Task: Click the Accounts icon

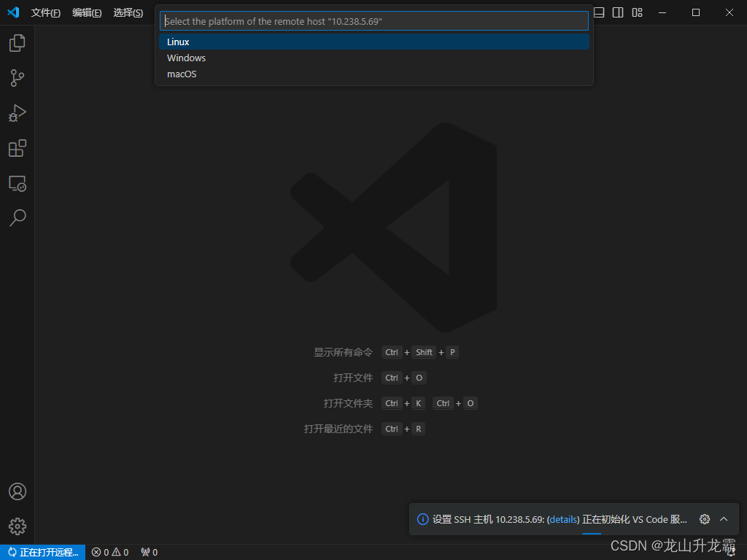Action: point(17,491)
